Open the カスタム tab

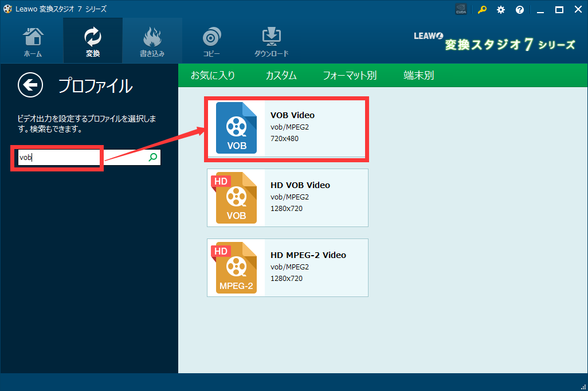click(x=281, y=75)
